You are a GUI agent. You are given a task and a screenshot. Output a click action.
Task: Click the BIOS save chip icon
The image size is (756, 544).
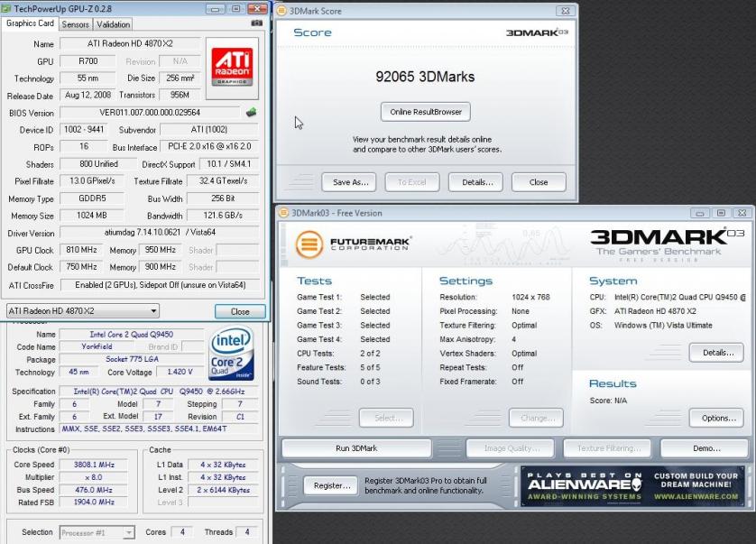(251, 113)
